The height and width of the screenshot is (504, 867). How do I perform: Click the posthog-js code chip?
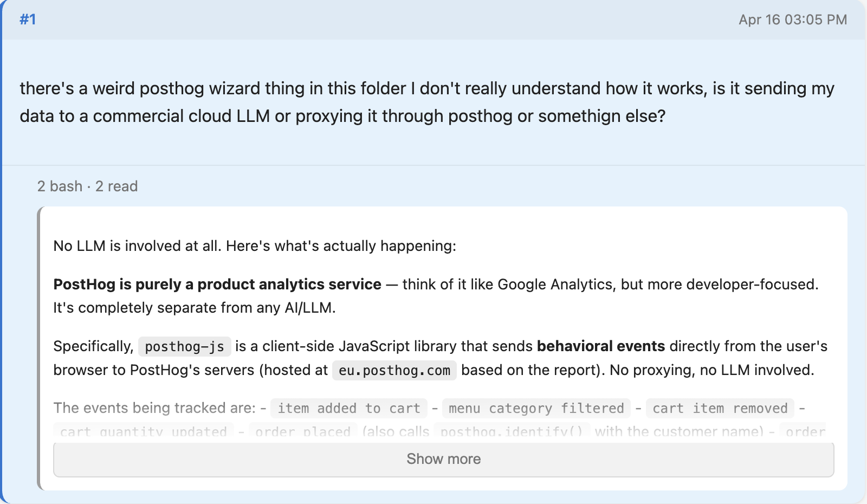(184, 347)
